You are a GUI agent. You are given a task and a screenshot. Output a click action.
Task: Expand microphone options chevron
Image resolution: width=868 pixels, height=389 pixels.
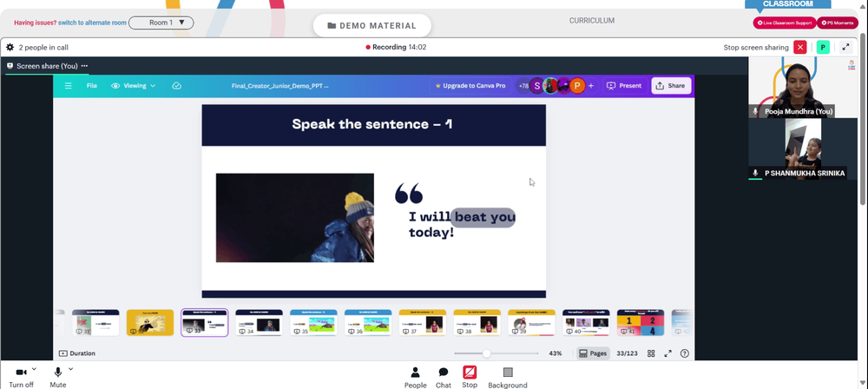point(70,369)
